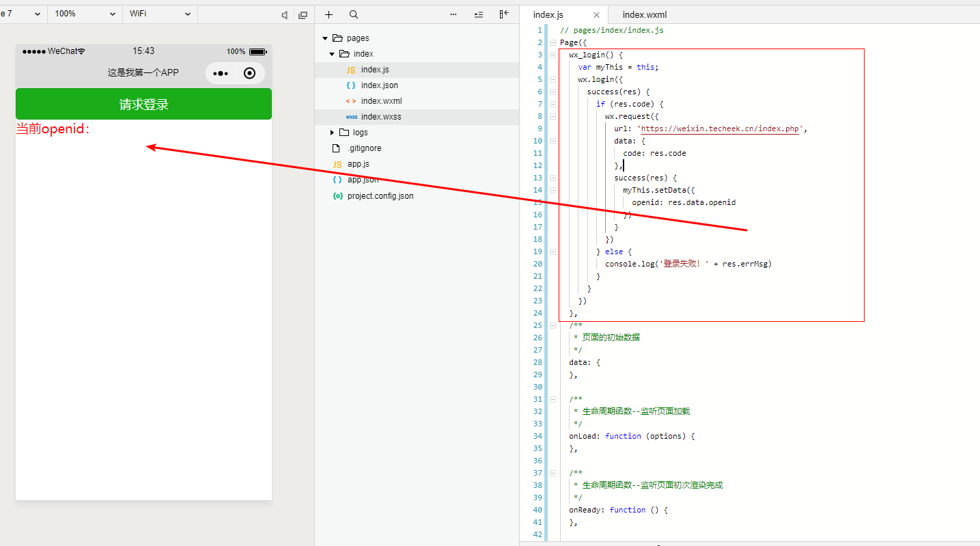
Task: Tap the mini program capsule menu dots
Action: [x=220, y=73]
